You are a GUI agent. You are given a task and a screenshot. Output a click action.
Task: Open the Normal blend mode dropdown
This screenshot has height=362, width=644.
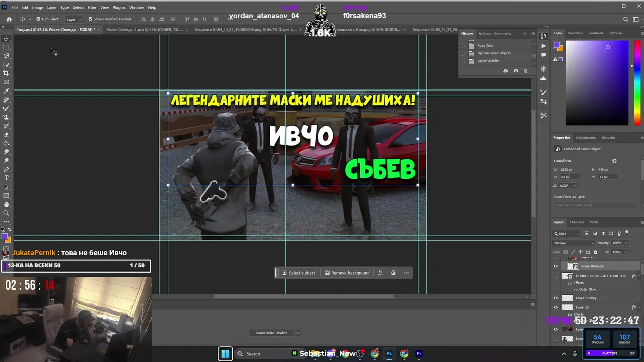pos(573,243)
